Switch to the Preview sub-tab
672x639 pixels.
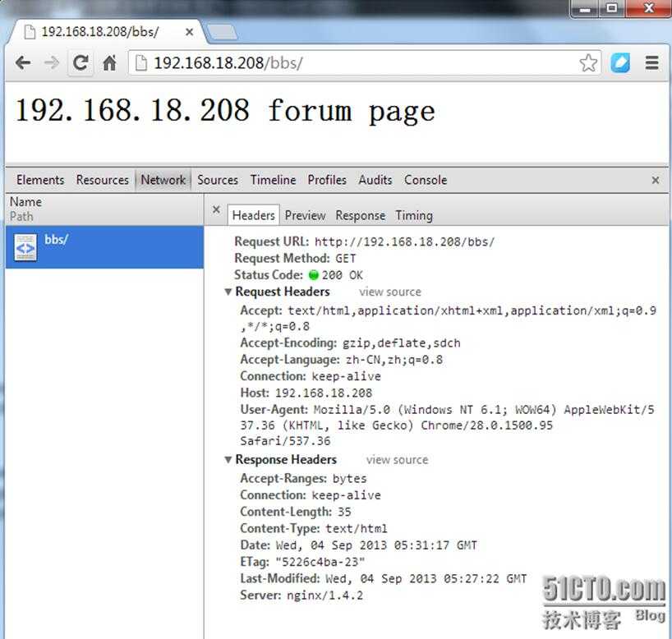[x=305, y=215]
